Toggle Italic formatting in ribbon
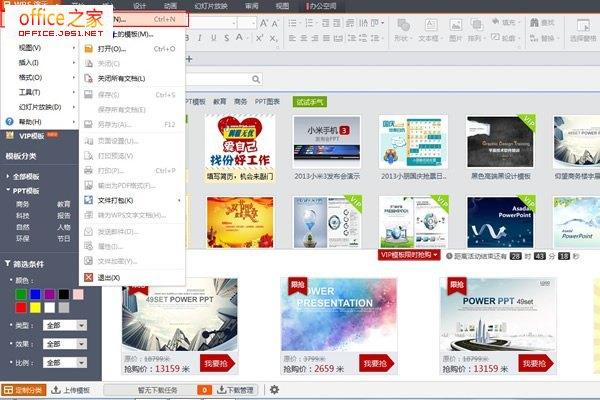 point(200,38)
